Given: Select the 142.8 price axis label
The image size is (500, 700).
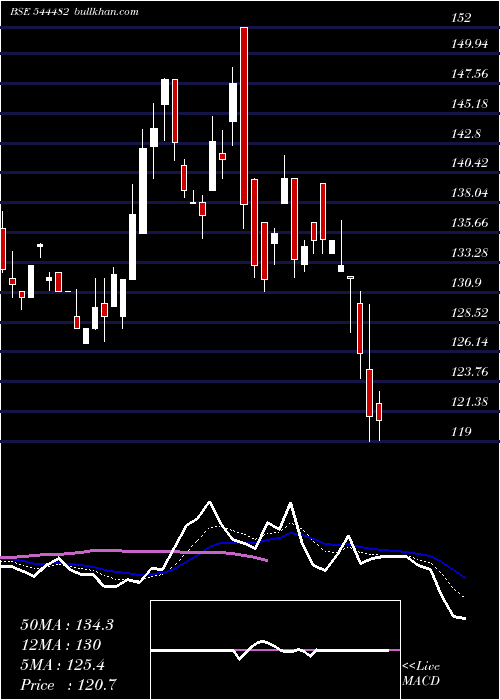Looking at the screenshot, I should pyautogui.click(x=467, y=133).
